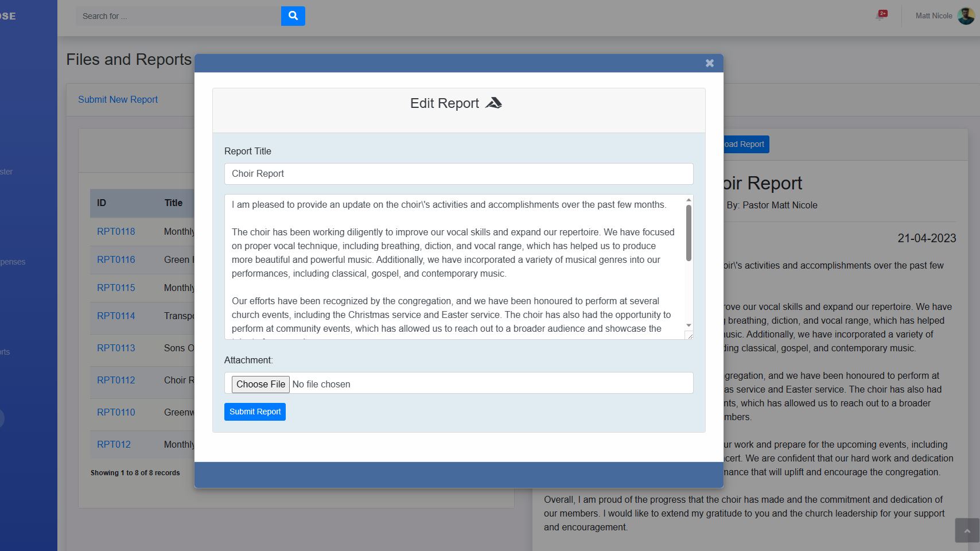The height and width of the screenshot is (551, 980).
Task: Click the search magnifier icon button
Action: coord(293,16)
